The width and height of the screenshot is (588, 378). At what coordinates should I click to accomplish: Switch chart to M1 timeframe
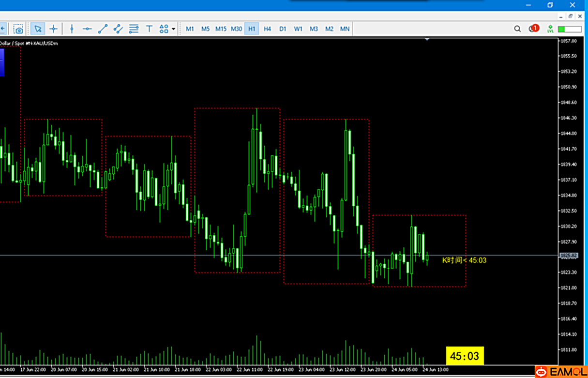(190, 29)
